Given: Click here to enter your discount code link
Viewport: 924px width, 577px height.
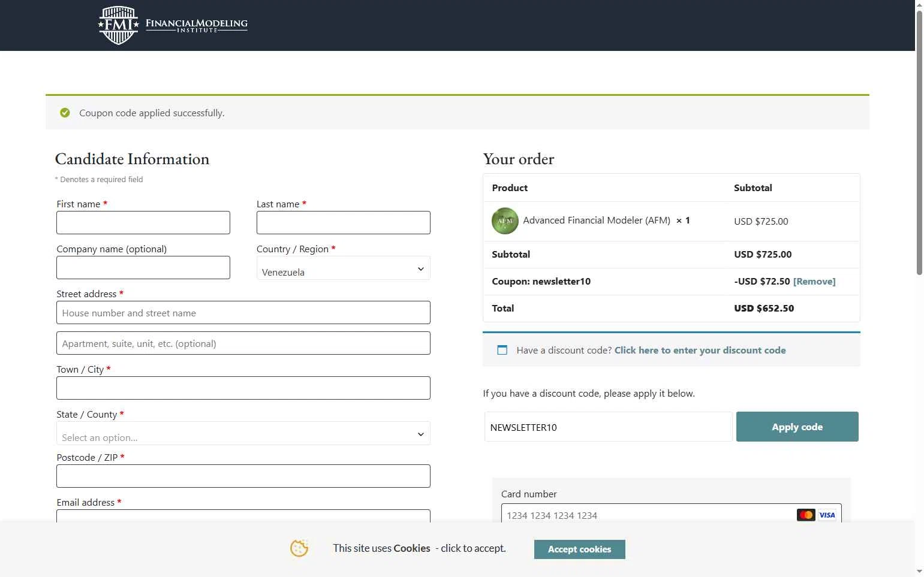Looking at the screenshot, I should (x=700, y=351).
